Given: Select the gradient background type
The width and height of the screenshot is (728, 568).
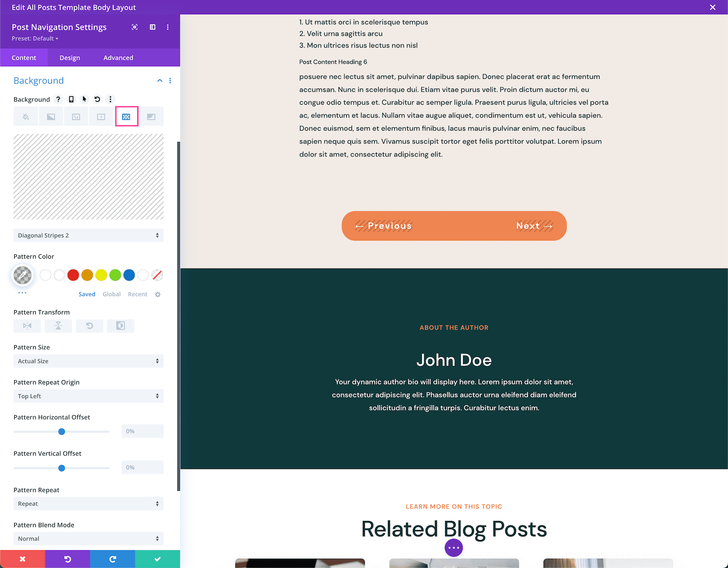Looking at the screenshot, I should point(51,116).
